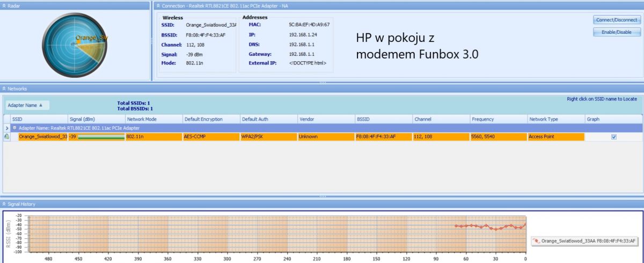Sort by Vendor column header
The image size is (644, 263).
(326, 119)
